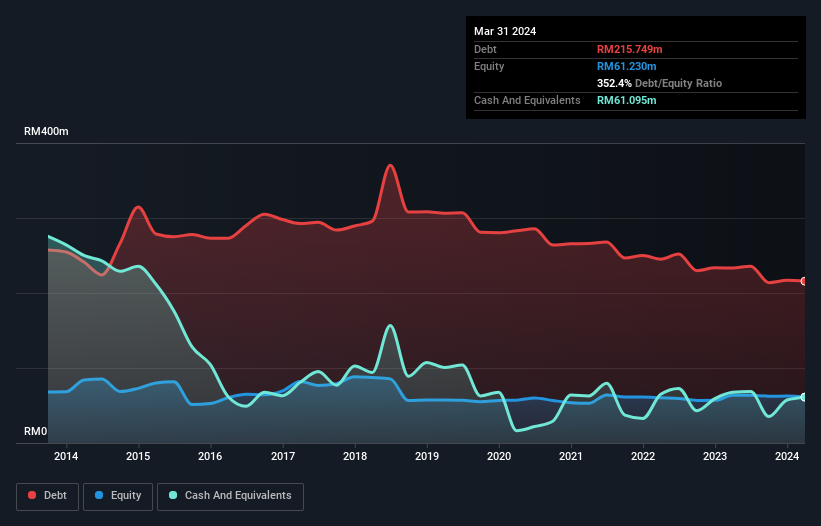Click the red Debt endpoint marker

(x=804, y=282)
